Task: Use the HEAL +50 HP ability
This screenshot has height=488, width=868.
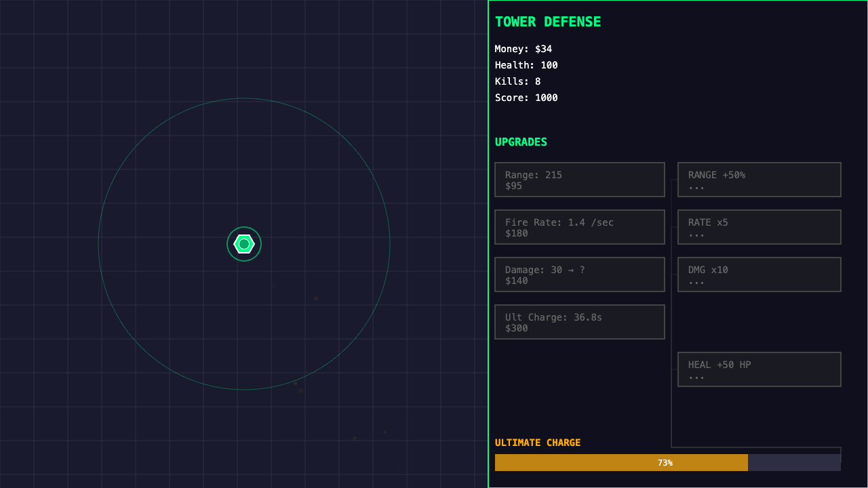Action: pyautogui.click(x=759, y=369)
